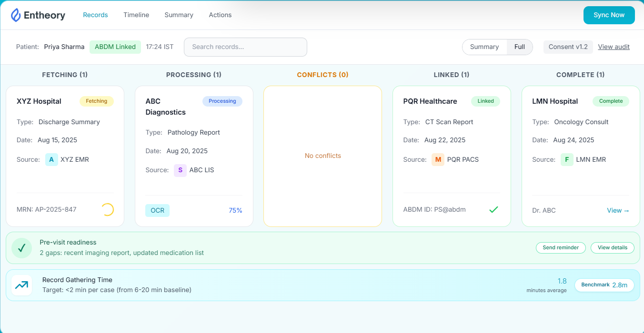Viewport: 644px width, 333px height.
Task: Go to the Actions tab
Action: tap(220, 15)
